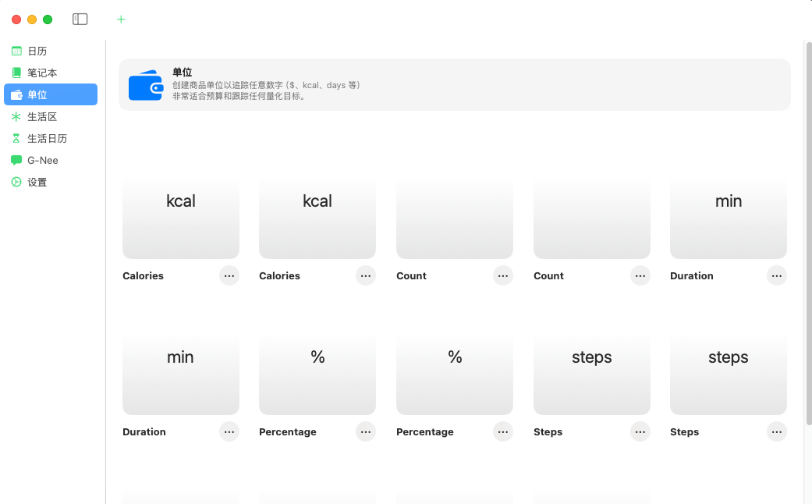Expand the ellipsis menu for first Percentage unit
The height and width of the screenshot is (504, 812).
tap(366, 431)
